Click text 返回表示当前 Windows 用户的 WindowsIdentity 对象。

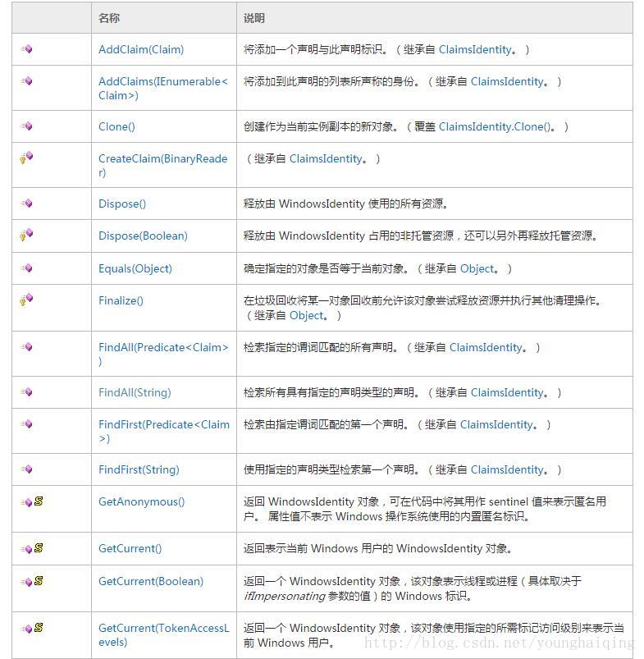377,548
